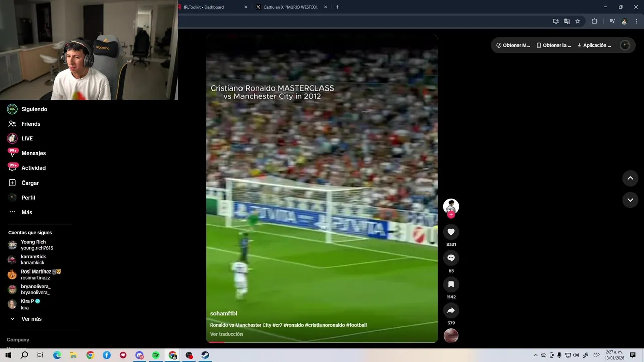Open Steam from taskbar
The width and height of the screenshot is (644, 362).
pos(205,355)
